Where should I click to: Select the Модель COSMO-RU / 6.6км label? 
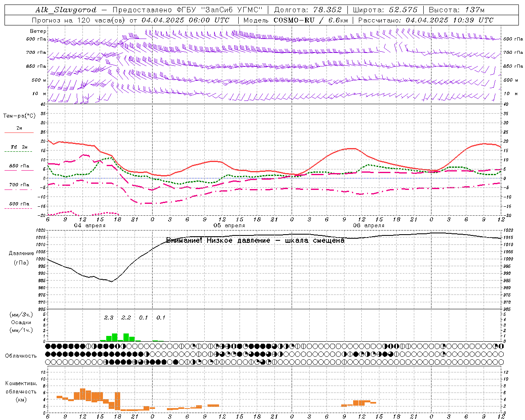(296, 20)
